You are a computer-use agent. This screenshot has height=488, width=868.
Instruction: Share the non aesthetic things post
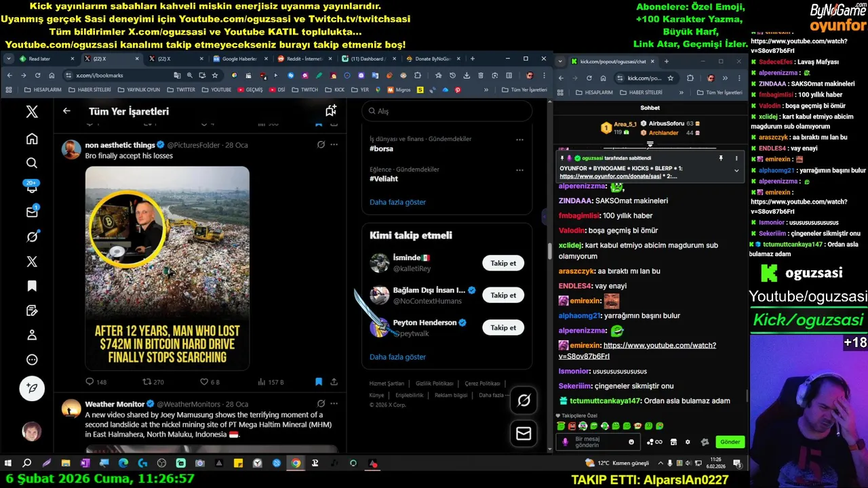pos(334,382)
